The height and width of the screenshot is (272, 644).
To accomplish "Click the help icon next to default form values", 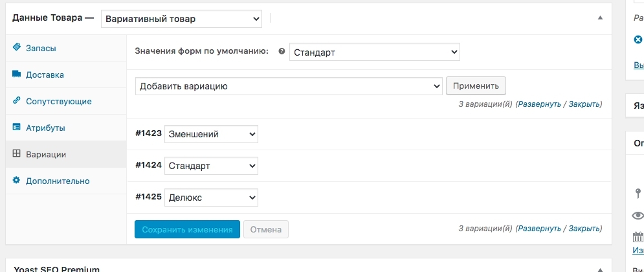I will (x=281, y=52).
